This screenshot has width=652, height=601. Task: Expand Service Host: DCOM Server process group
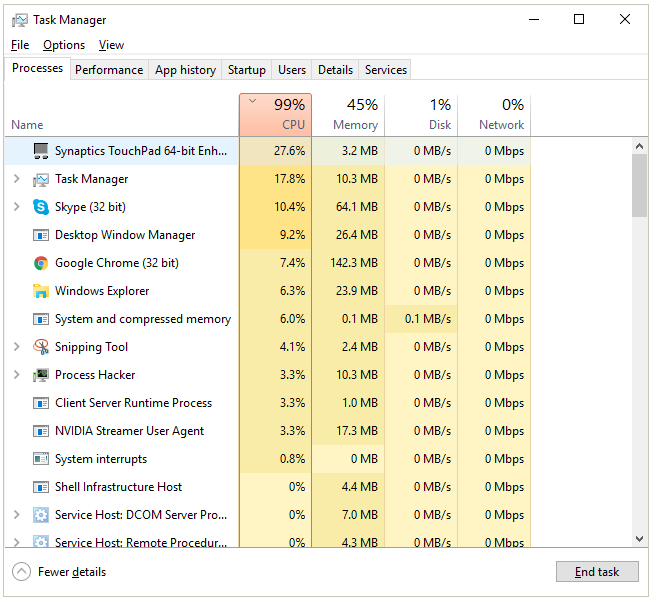point(17,515)
